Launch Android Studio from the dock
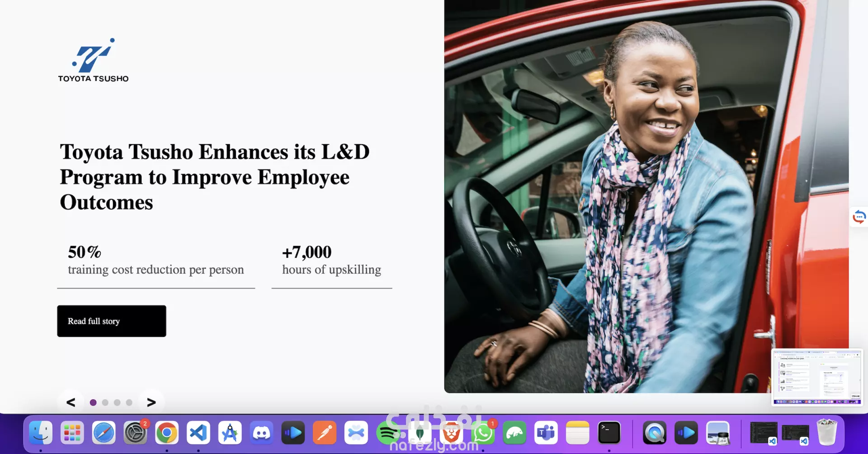Image resolution: width=868 pixels, height=454 pixels. 230,433
